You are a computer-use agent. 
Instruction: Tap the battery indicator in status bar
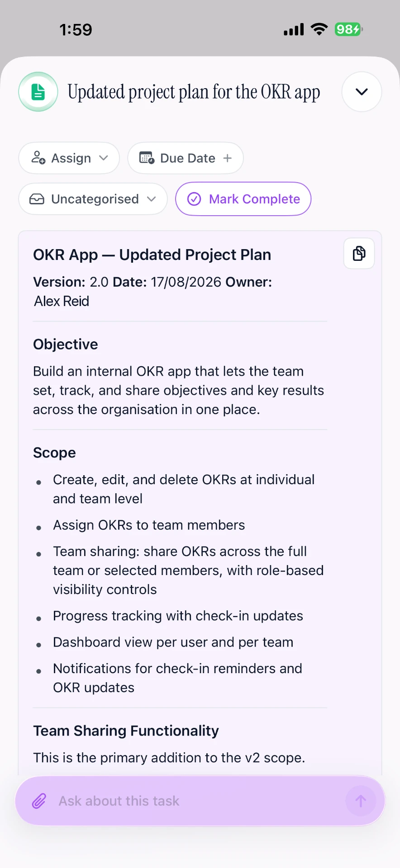coord(348,29)
